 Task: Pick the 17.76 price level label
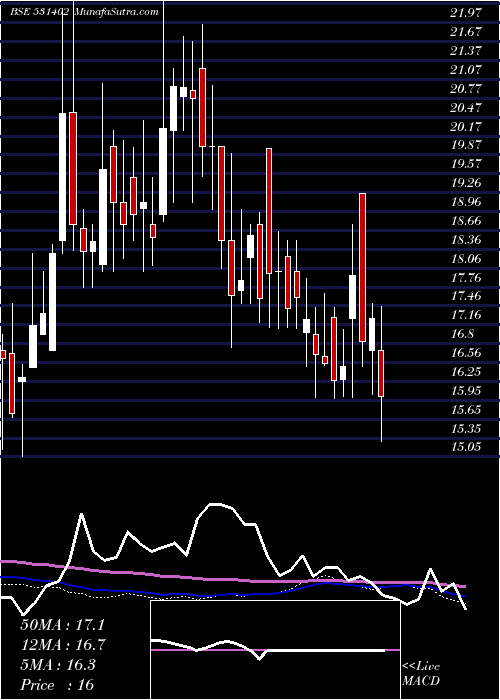(466, 278)
